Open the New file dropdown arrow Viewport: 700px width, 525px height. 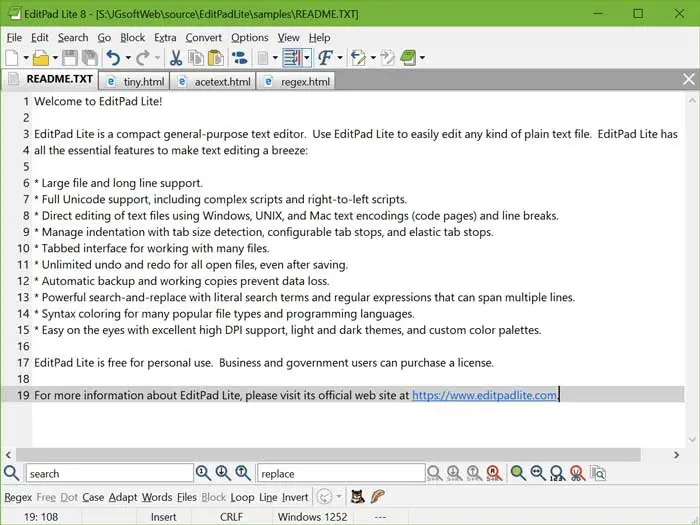[x=26, y=58]
